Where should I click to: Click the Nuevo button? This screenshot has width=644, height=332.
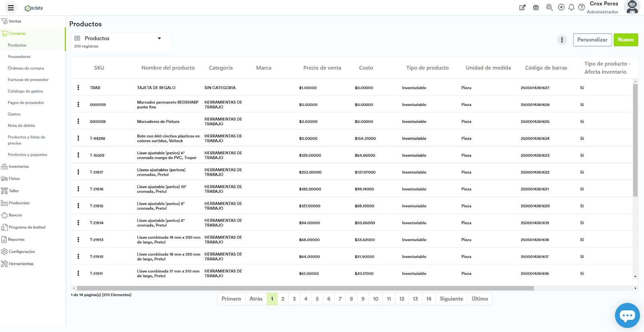click(x=625, y=40)
